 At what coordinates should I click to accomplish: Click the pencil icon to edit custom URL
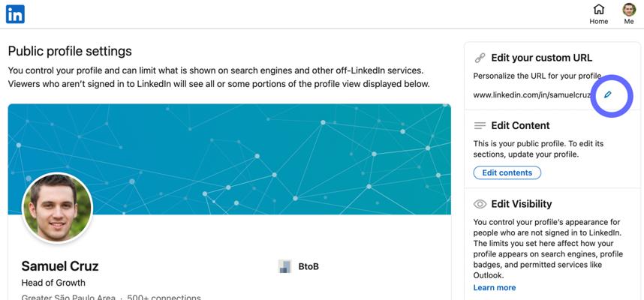[608, 95]
